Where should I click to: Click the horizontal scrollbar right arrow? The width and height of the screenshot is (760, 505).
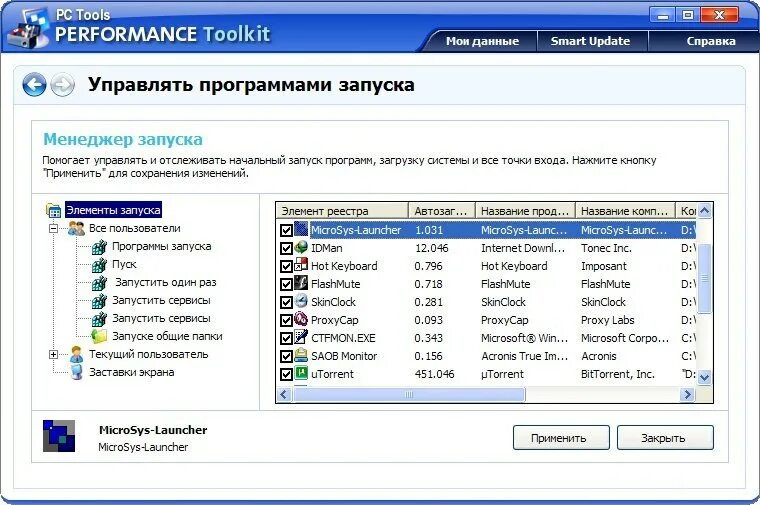point(687,395)
